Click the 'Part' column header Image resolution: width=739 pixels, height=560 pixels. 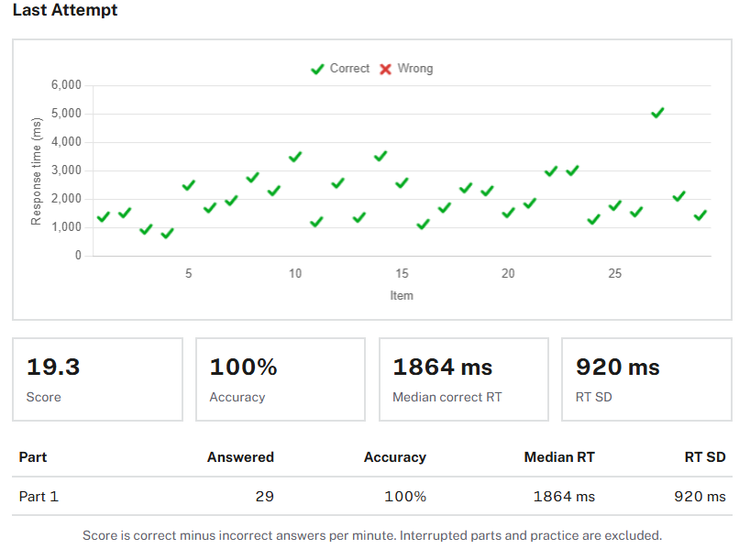coord(32,456)
